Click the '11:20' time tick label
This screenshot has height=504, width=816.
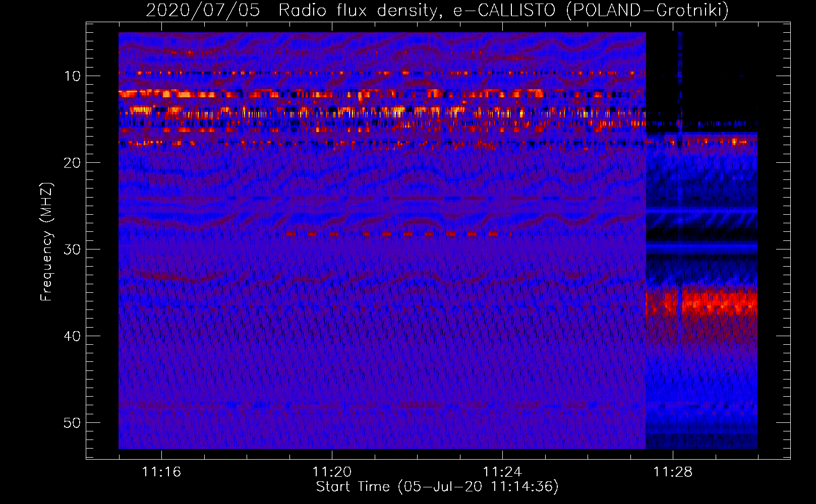click(x=332, y=472)
